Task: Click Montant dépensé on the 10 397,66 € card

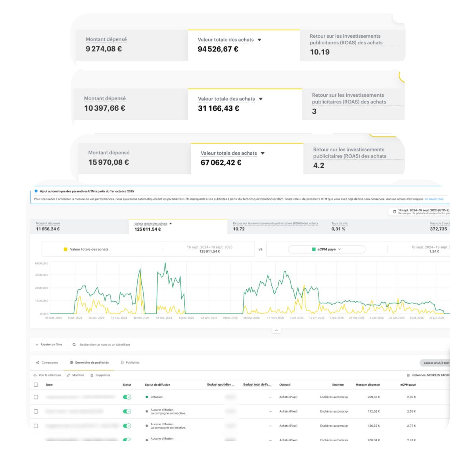Action: tap(105, 98)
